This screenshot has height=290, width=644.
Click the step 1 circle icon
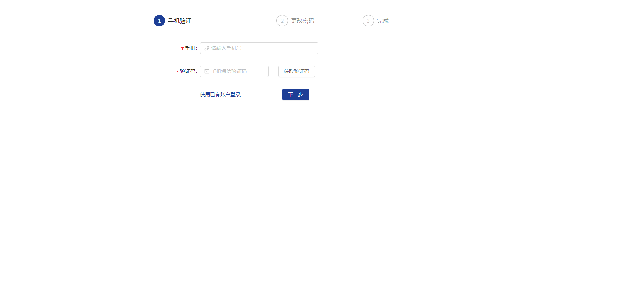click(x=159, y=21)
